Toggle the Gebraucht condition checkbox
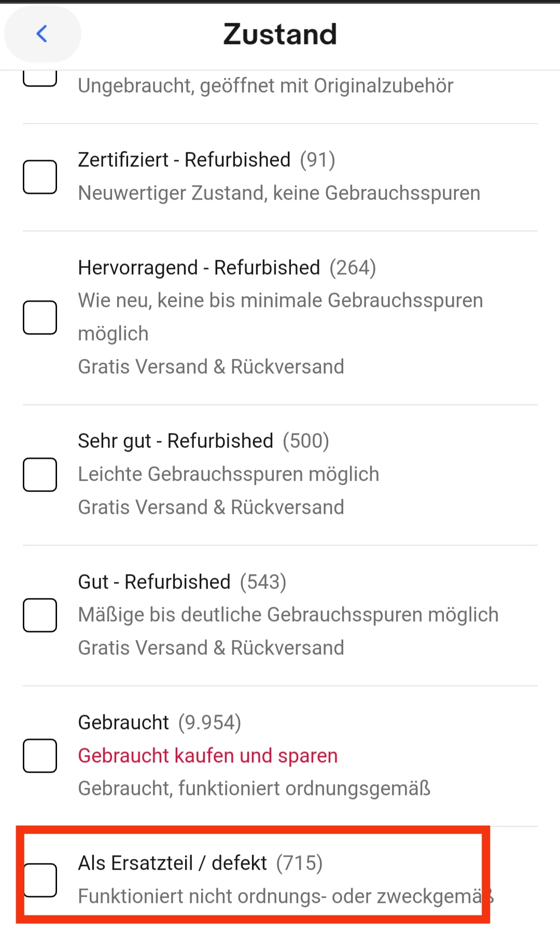Viewport: 560px width, 932px height. pos(40,756)
